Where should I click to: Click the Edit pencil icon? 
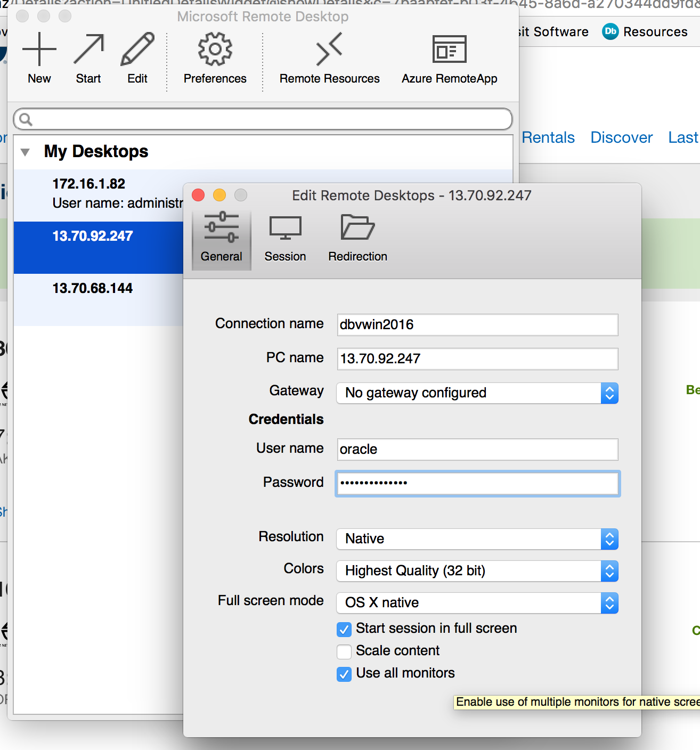click(x=137, y=49)
